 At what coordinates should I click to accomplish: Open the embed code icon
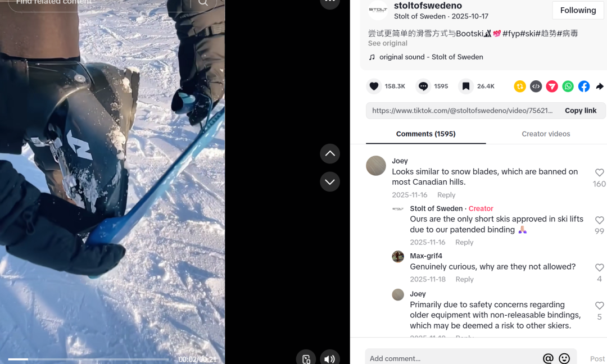(x=536, y=86)
